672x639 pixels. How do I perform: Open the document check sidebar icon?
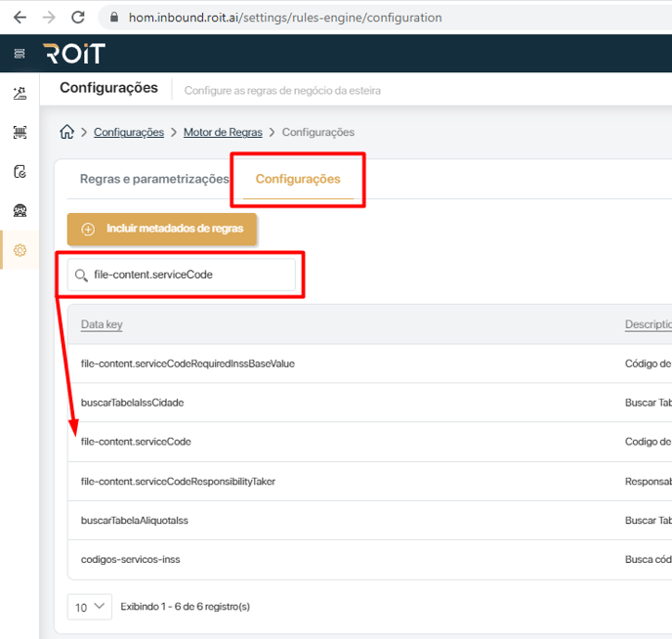pyautogui.click(x=20, y=171)
